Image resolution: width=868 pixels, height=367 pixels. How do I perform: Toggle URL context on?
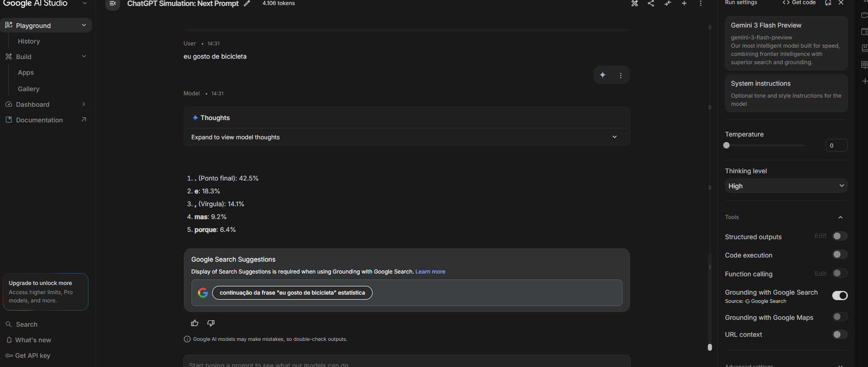pyautogui.click(x=840, y=334)
